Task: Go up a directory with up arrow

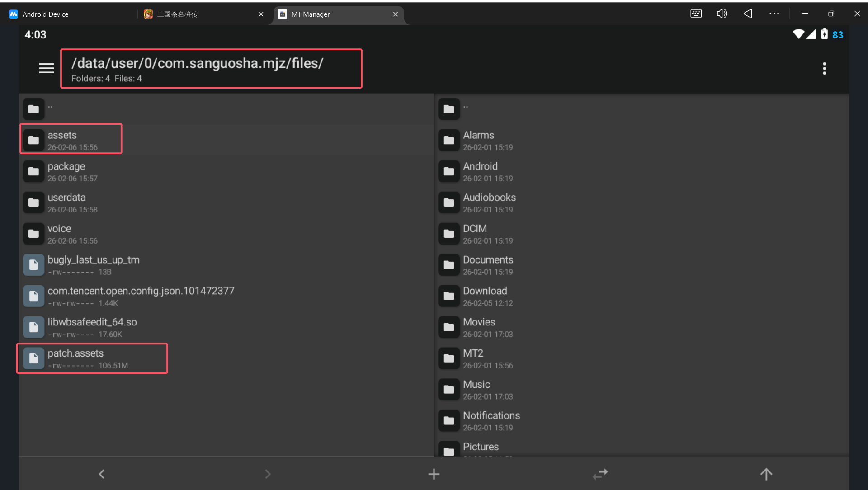Action: [x=766, y=474]
